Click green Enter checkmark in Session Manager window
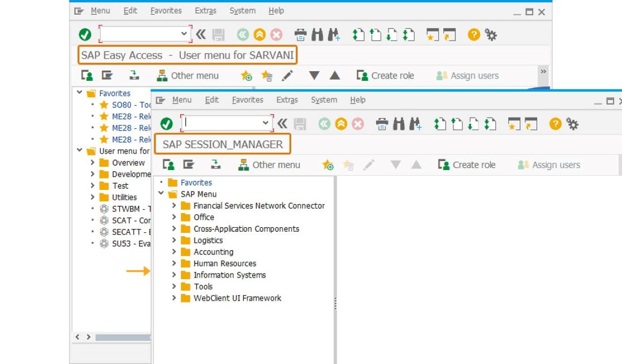622x364 pixels. (x=166, y=124)
